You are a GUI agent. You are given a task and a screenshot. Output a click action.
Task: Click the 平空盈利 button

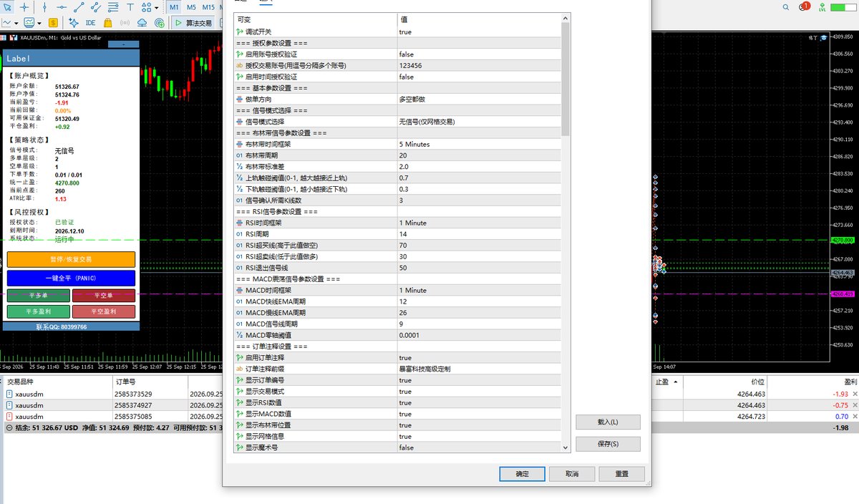coord(104,311)
